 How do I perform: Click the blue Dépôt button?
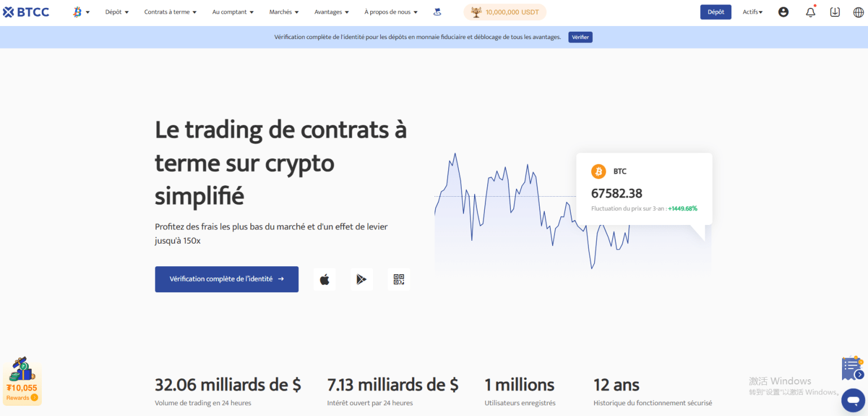(715, 12)
